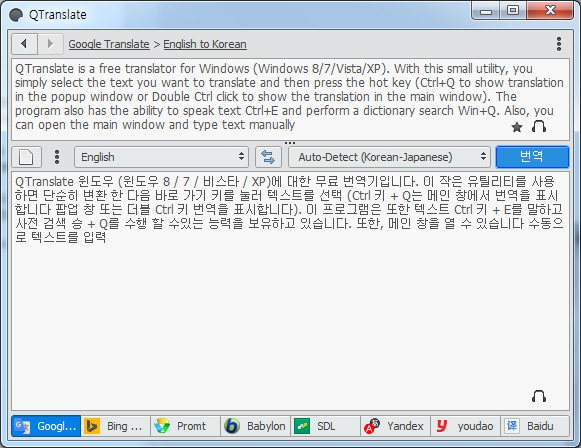581x448 pixels.
Task: Select the Google translation service tab
Action: pos(46,426)
